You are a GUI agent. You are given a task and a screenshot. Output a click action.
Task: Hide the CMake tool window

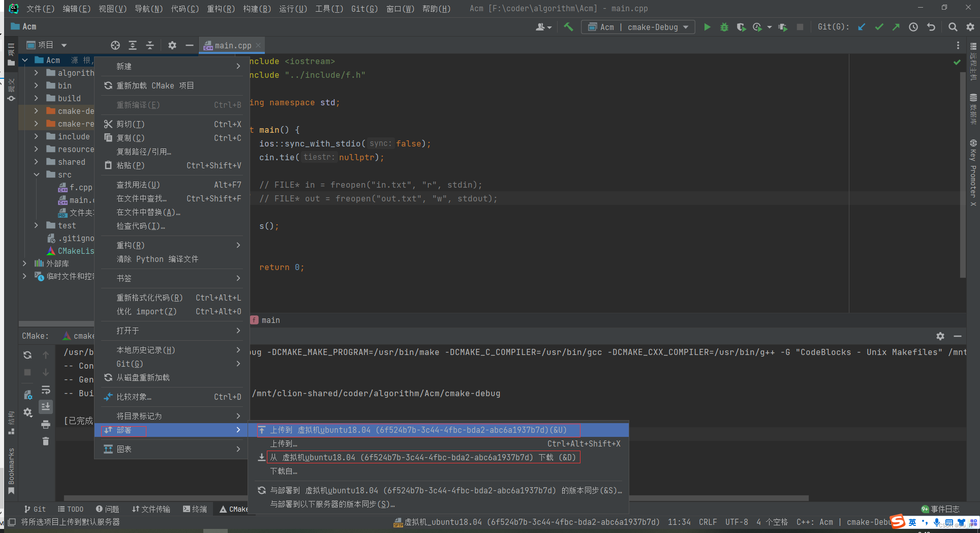coord(958,336)
